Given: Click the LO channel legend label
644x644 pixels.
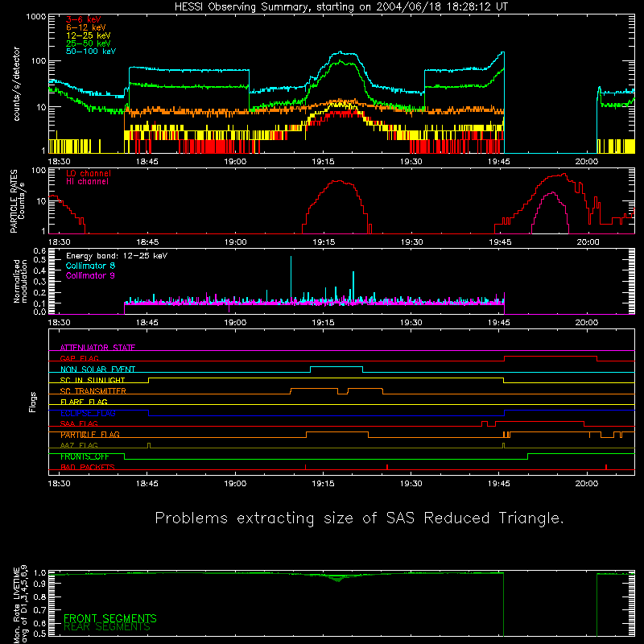Looking at the screenshot, I should coord(89,173).
